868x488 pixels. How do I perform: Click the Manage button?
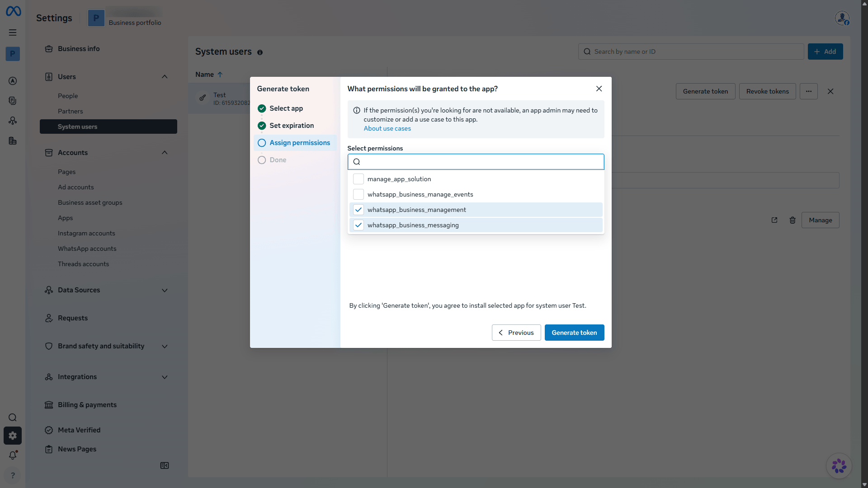click(820, 220)
